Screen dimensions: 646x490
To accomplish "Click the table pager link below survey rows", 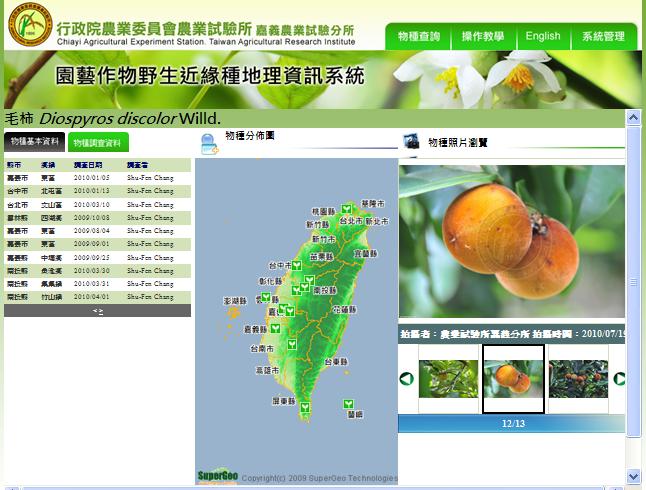I will click(97, 311).
